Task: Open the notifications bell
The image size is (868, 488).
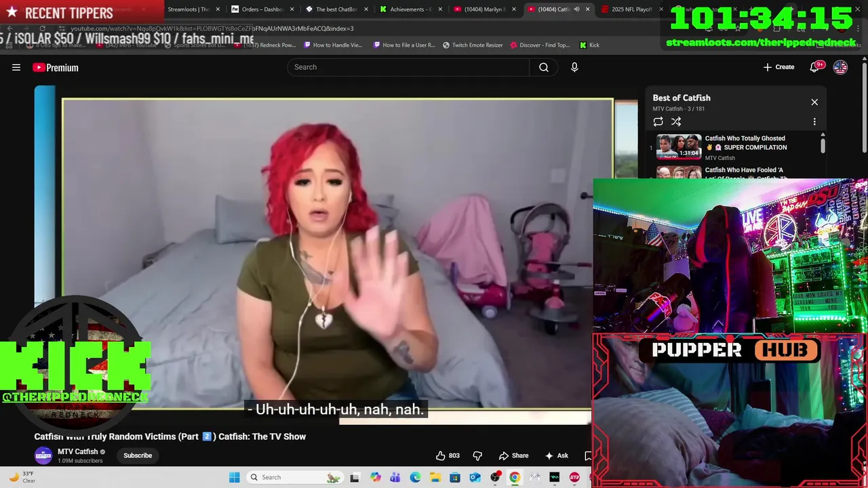Action: tap(816, 67)
